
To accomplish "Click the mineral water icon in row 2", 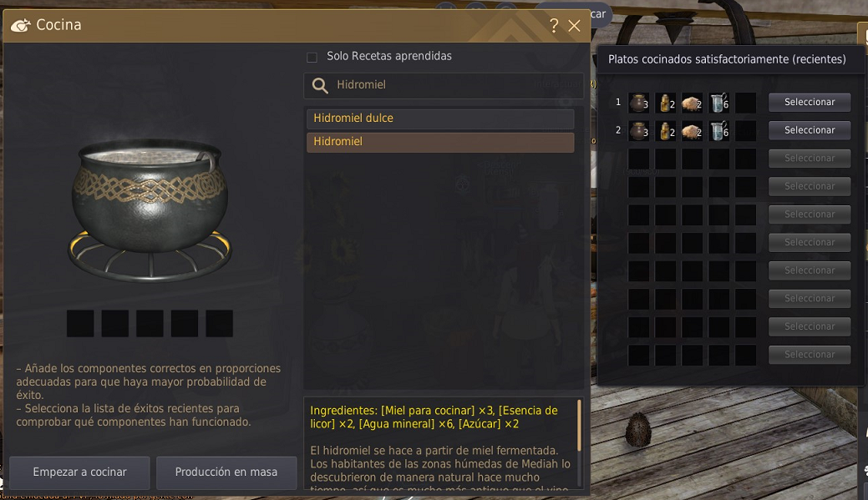I will click(x=719, y=130).
